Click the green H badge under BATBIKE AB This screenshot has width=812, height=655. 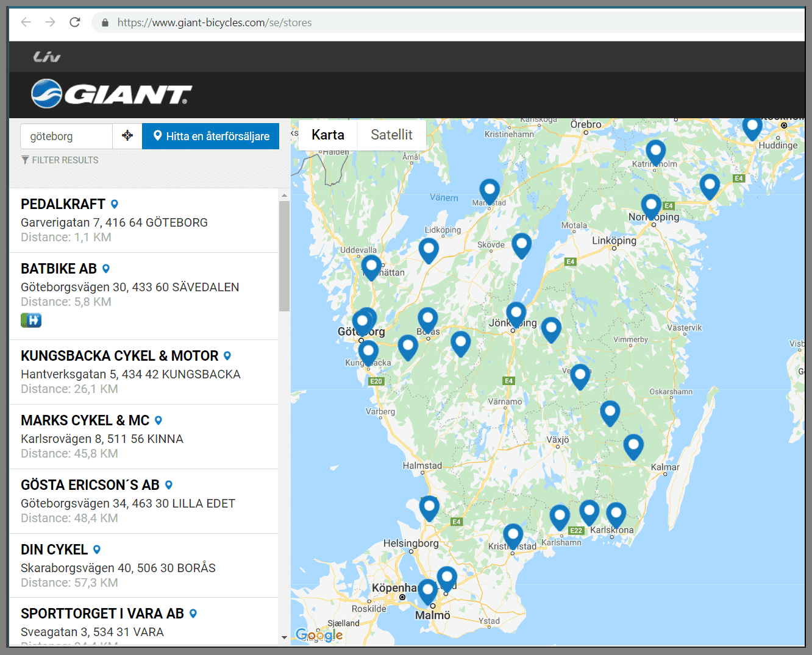click(x=31, y=320)
